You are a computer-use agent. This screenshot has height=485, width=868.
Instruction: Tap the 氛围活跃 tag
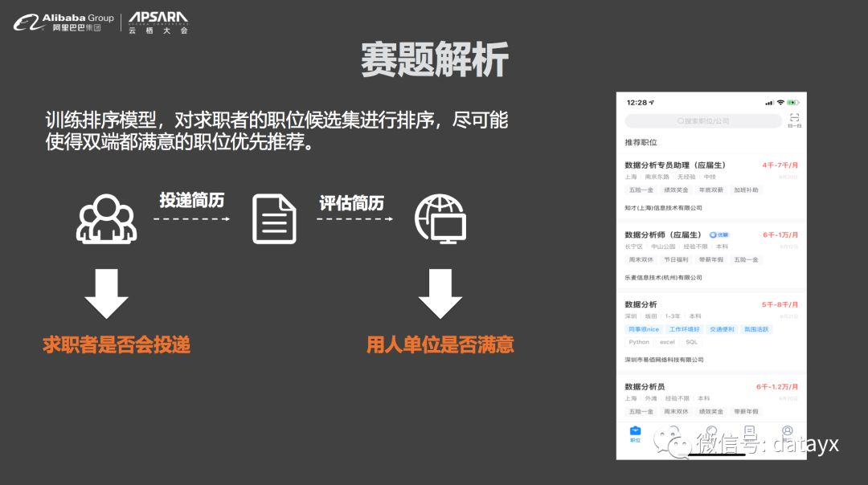coord(756,329)
